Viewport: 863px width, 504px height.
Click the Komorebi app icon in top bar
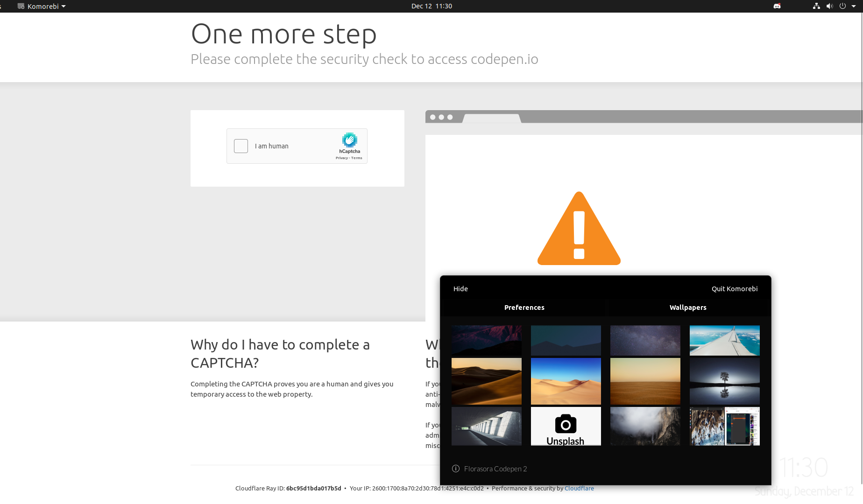(21, 6)
